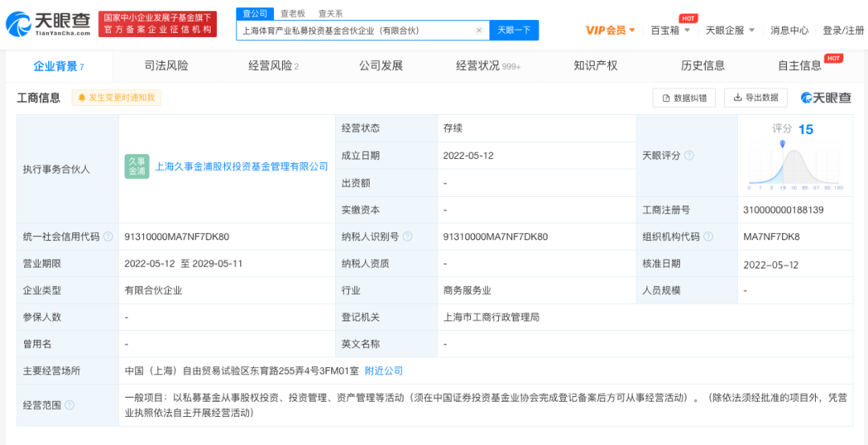Open help icon beside 统一社会信用代码
Image resolution: width=868 pixels, height=445 pixels.
108,237
